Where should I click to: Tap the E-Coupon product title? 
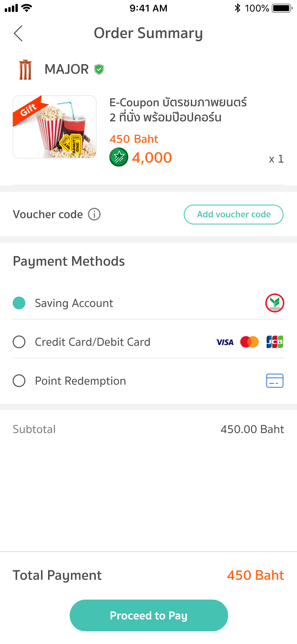[x=178, y=110]
